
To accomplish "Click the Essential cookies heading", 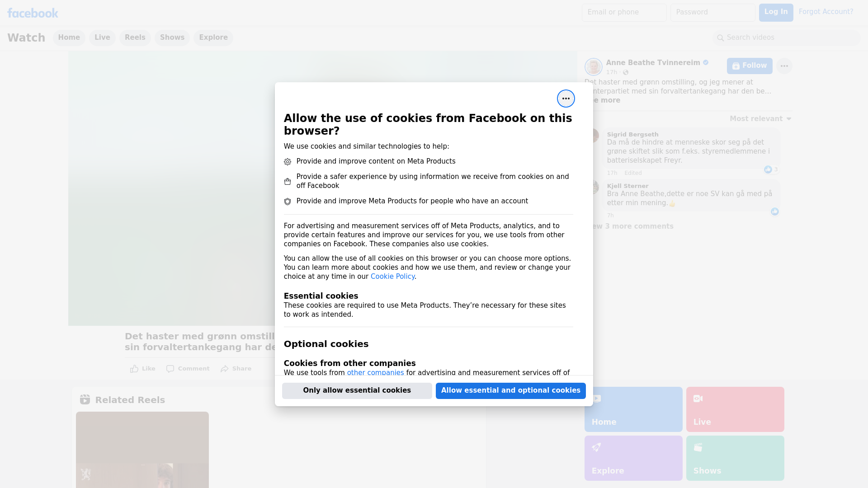I will [x=321, y=296].
